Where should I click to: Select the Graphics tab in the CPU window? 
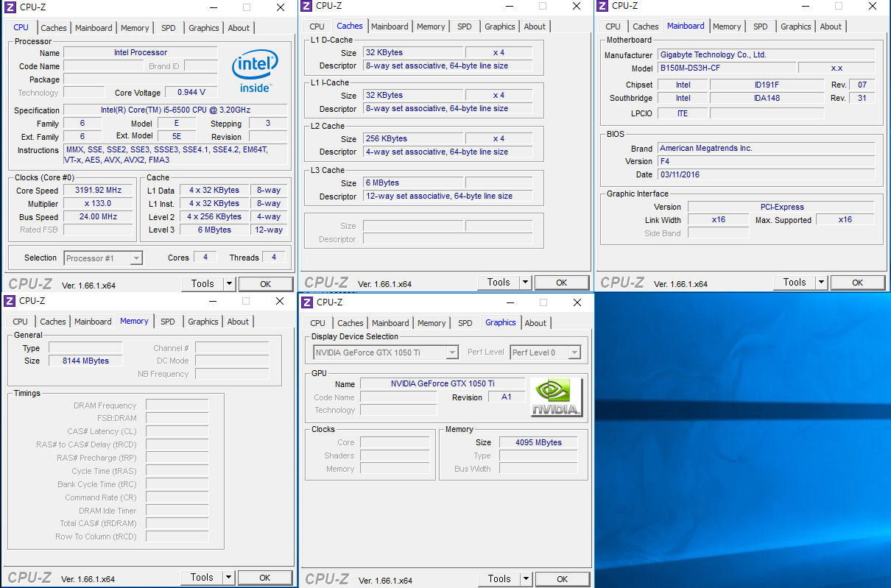[204, 28]
